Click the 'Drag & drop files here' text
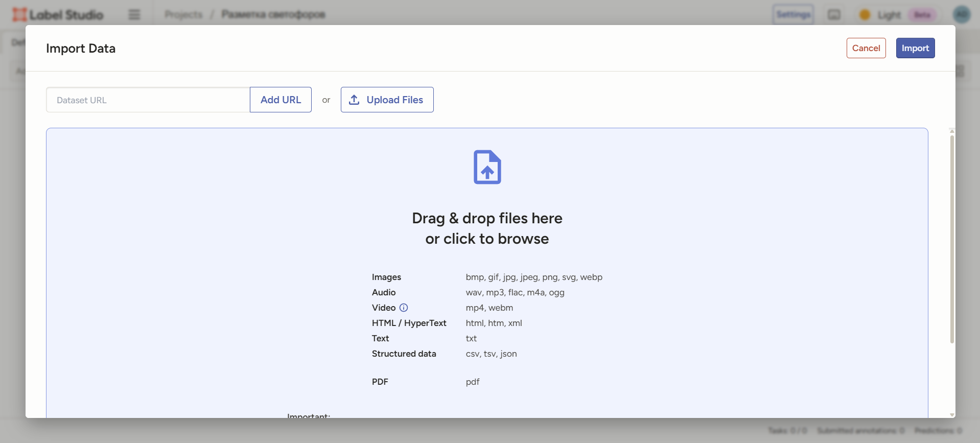The height and width of the screenshot is (443, 980). click(x=487, y=219)
